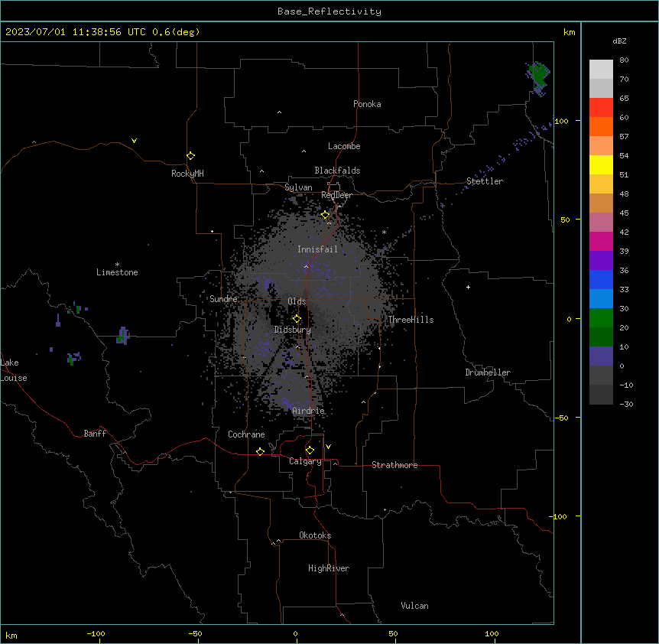
Task: Click the -50 label on bottom km axis
Action: point(195,633)
